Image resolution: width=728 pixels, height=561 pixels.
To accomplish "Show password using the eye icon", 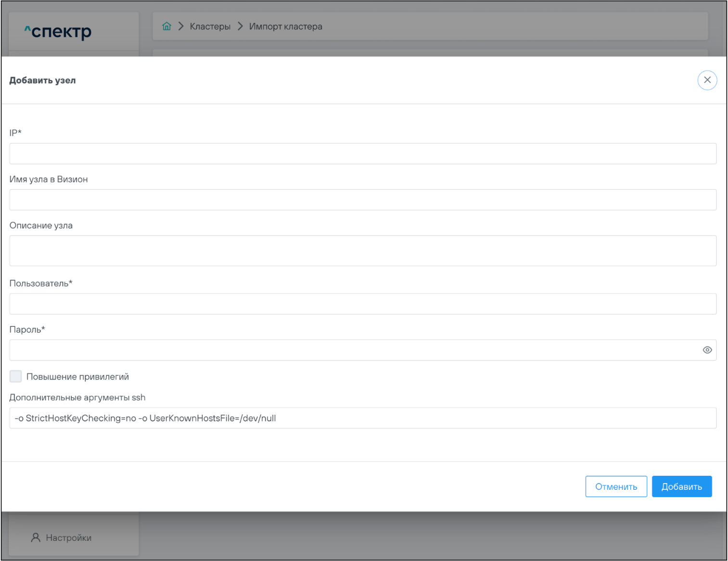I will (x=707, y=350).
